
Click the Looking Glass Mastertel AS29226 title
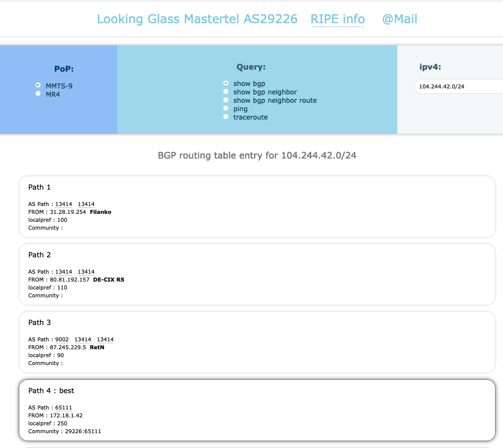[197, 19]
